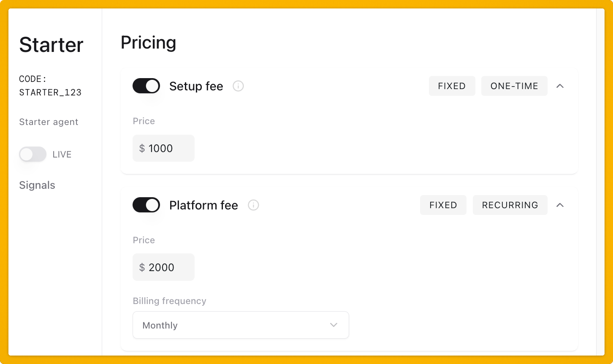This screenshot has height=364, width=613.
Task: Click the Setup fee price field showing 1000
Action: point(163,148)
